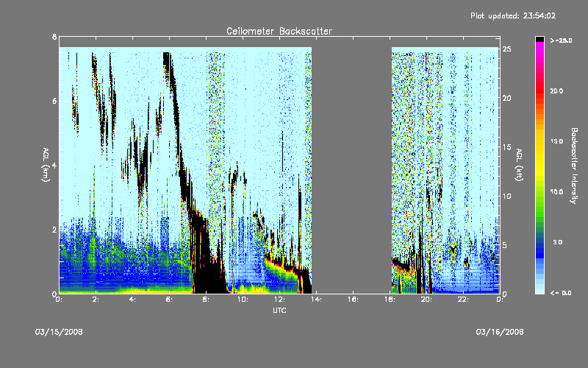Click the ">=25.0" colorbar maximum label
Screen dimensions: 588x368
click(561, 40)
